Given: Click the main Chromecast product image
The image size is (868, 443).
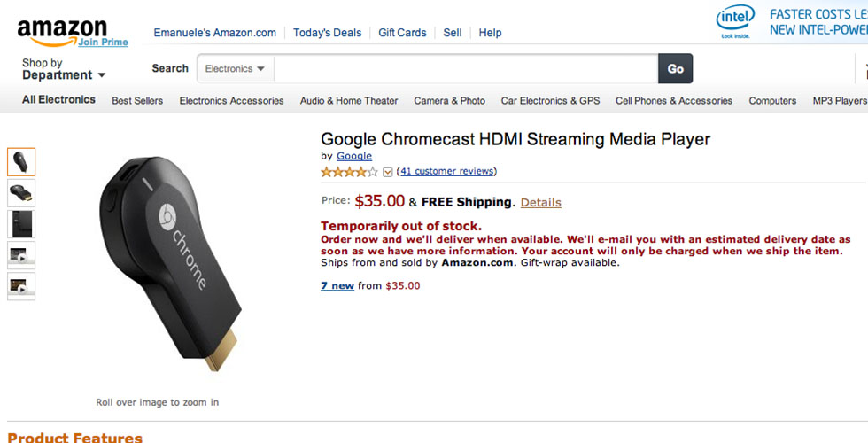Looking at the screenshot, I should (168, 261).
